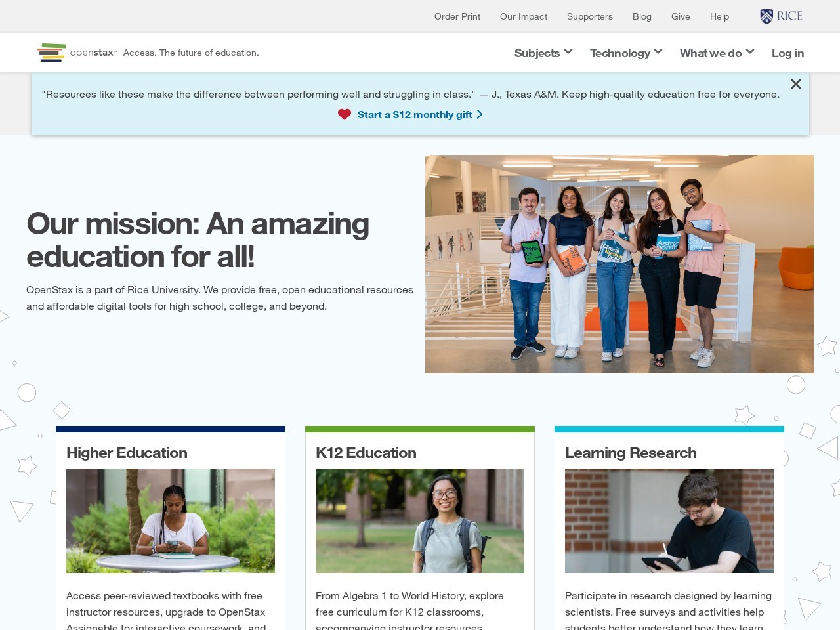Open the Help link
Screen dimensions: 840x630
(719, 16)
